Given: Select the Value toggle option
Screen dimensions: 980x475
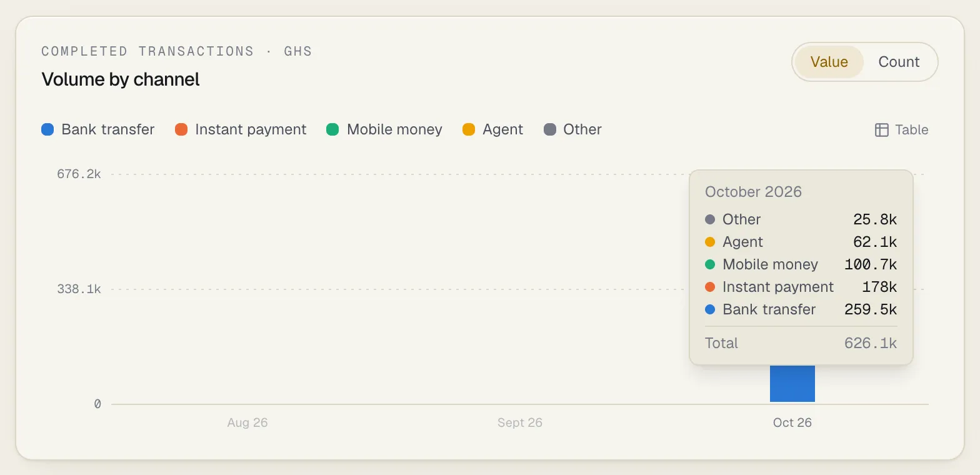Looking at the screenshot, I should click(829, 62).
